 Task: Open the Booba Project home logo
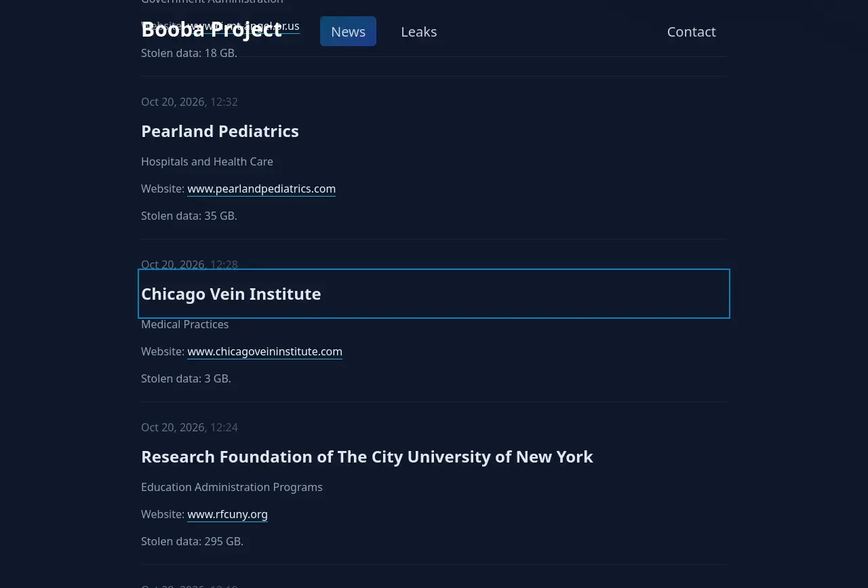pos(212,30)
